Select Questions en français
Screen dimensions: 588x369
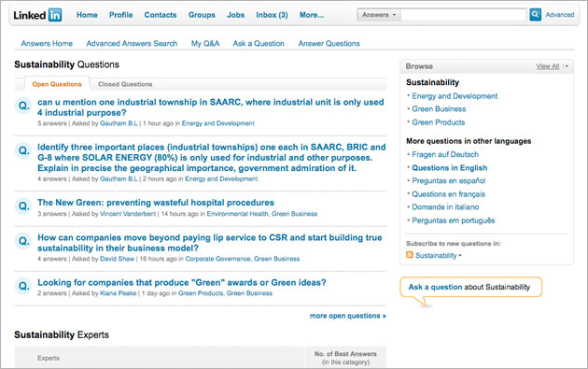pos(449,194)
